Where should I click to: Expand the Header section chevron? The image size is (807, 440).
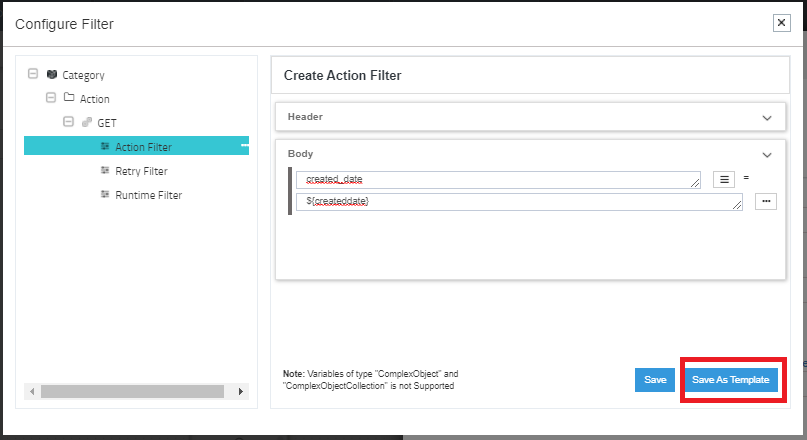(x=767, y=118)
